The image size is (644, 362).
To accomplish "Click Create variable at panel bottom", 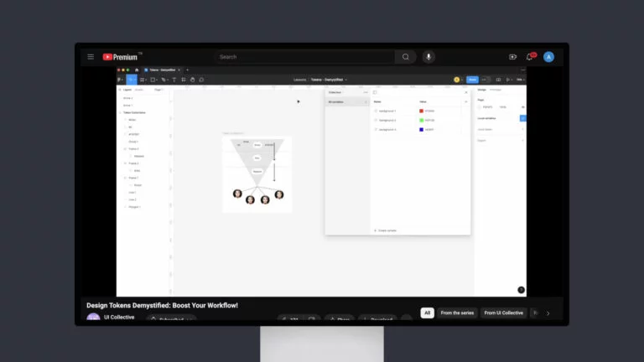I will tap(385, 230).
